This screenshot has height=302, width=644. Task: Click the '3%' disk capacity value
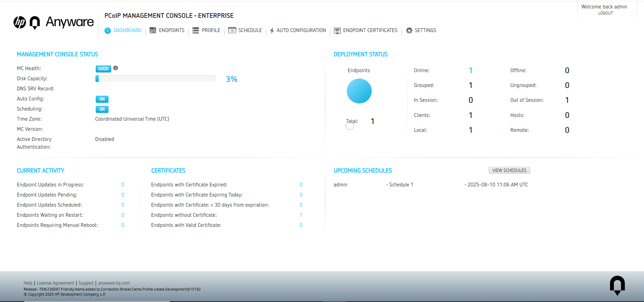[x=232, y=79]
